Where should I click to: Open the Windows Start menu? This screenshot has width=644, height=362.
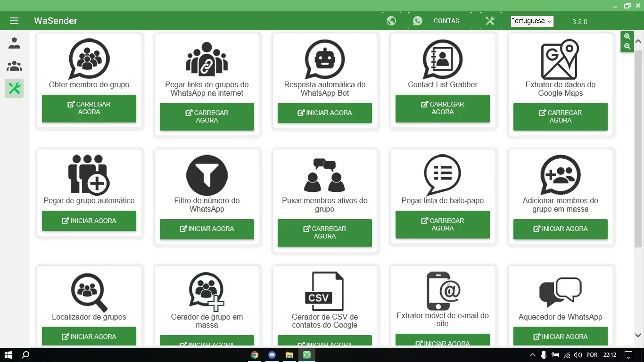8,355
